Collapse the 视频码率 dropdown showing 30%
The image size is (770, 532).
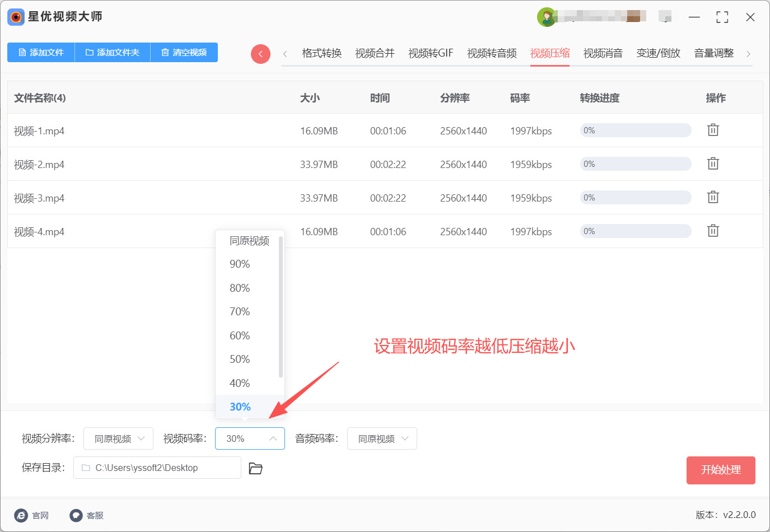click(x=250, y=438)
